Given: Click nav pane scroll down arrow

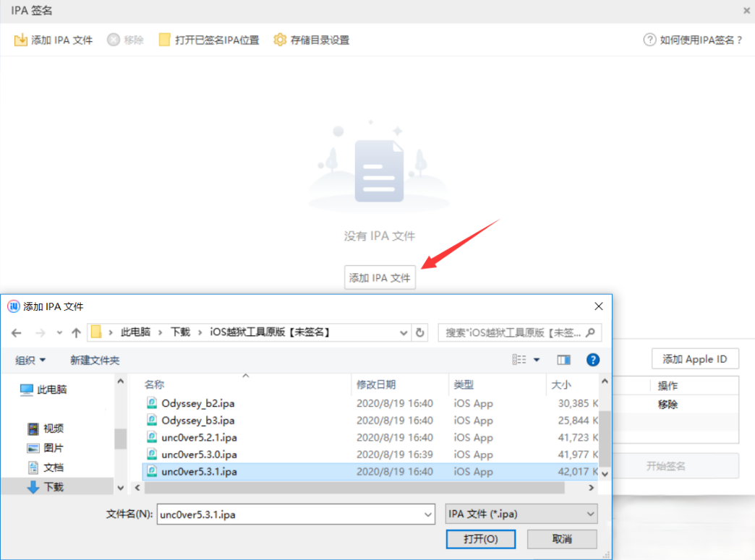Looking at the screenshot, I should click(x=121, y=488).
